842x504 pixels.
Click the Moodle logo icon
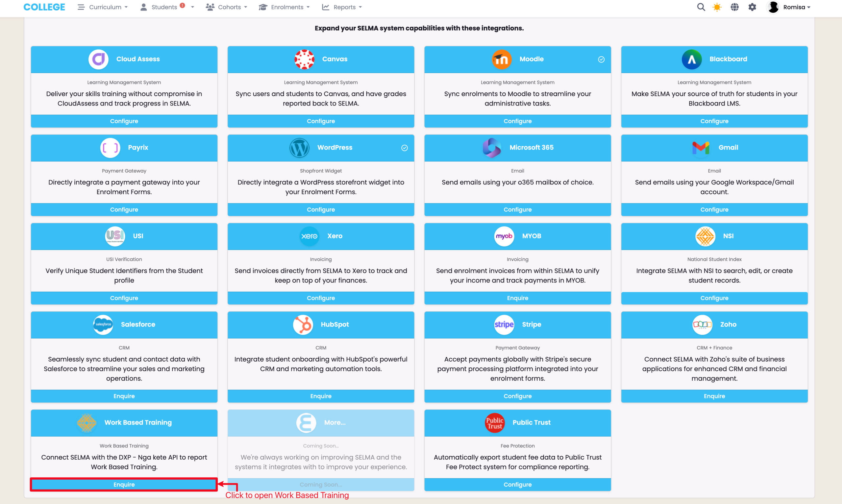(501, 60)
